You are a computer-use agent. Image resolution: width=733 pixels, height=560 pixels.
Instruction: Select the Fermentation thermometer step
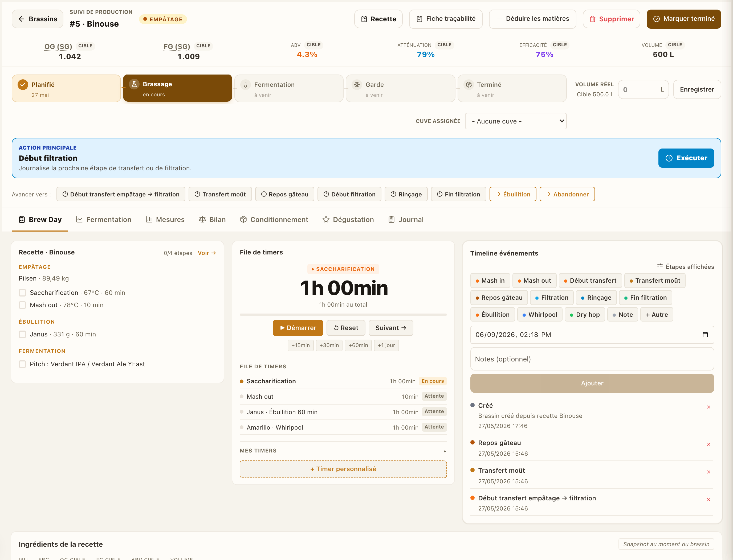click(289, 88)
